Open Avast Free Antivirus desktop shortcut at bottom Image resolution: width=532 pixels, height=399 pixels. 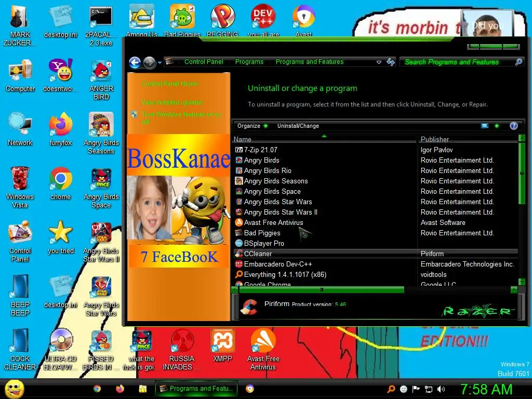263,350
